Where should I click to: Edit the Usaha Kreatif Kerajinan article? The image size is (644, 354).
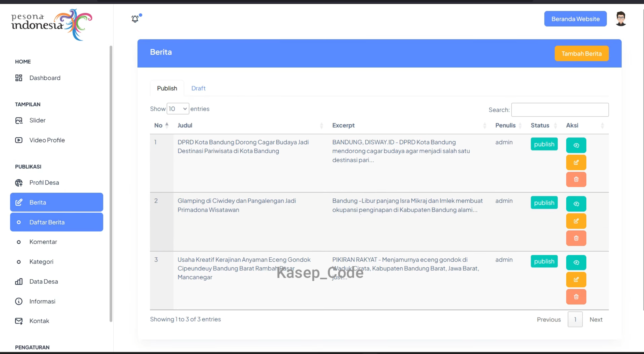click(x=576, y=280)
